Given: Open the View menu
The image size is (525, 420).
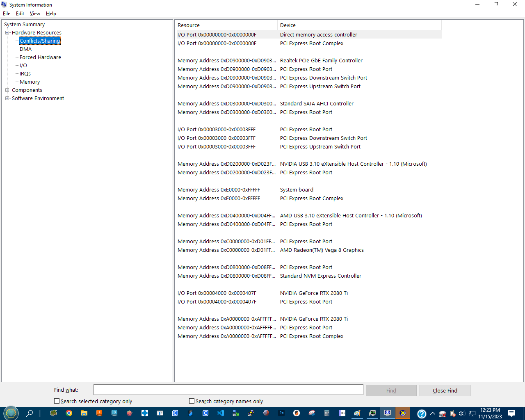Looking at the screenshot, I should coord(35,13).
